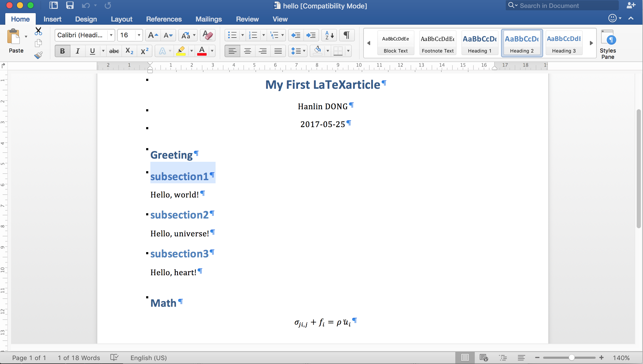The height and width of the screenshot is (364, 643).
Task: Click English (US) language in status bar
Action: coord(149,358)
